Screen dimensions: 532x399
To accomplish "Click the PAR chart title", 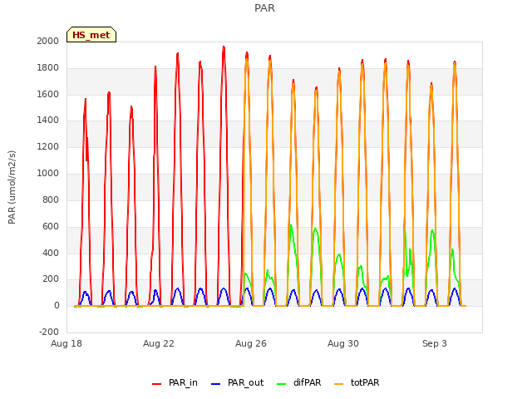I will pos(264,7).
